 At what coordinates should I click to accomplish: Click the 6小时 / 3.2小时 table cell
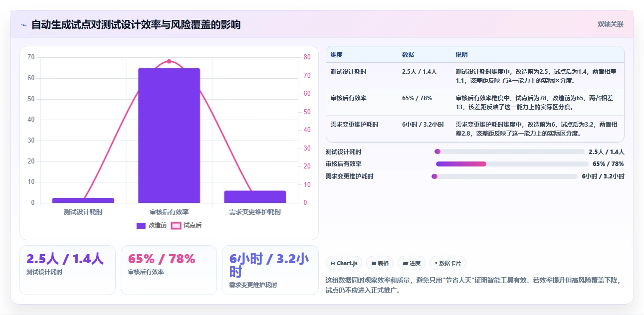point(423,125)
